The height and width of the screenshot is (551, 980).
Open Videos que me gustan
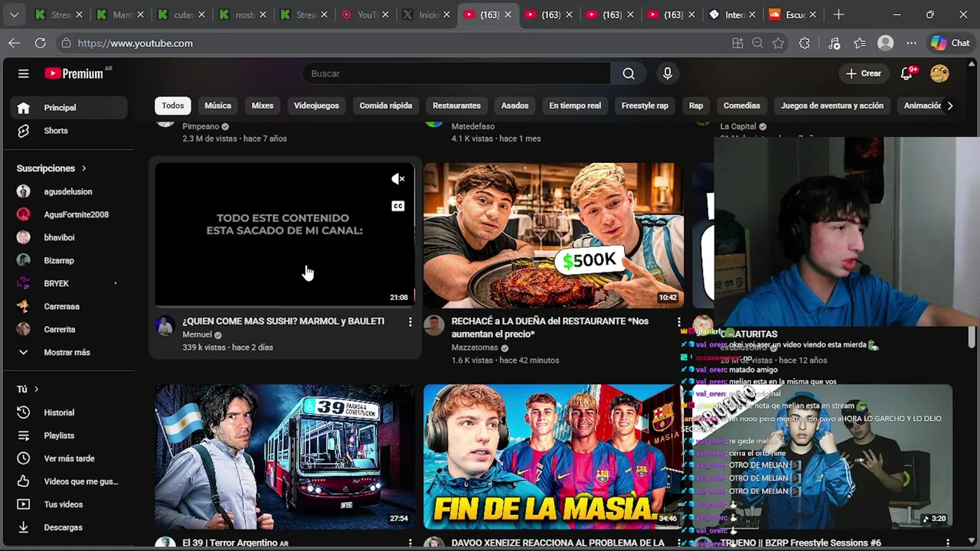70,481
